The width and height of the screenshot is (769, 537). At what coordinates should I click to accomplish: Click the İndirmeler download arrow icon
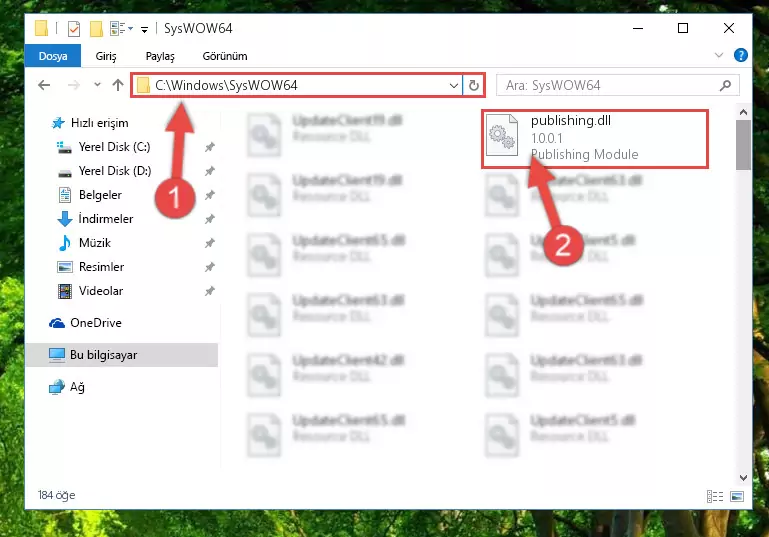pyautogui.click(x=65, y=219)
